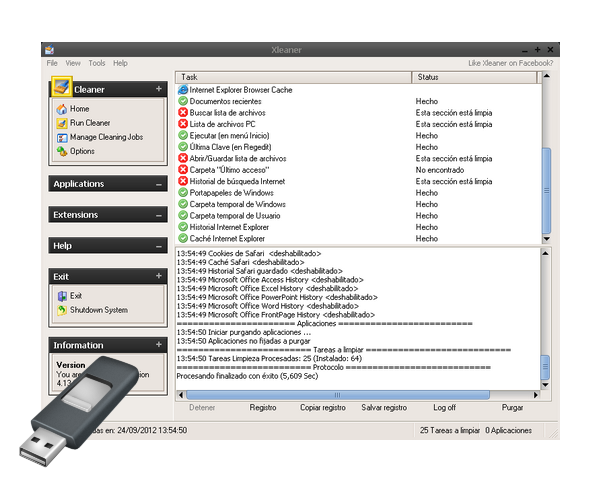Open Manage Cleaning Jobs
The height and width of the screenshot is (500, 600).
click(x=106, y=137)
